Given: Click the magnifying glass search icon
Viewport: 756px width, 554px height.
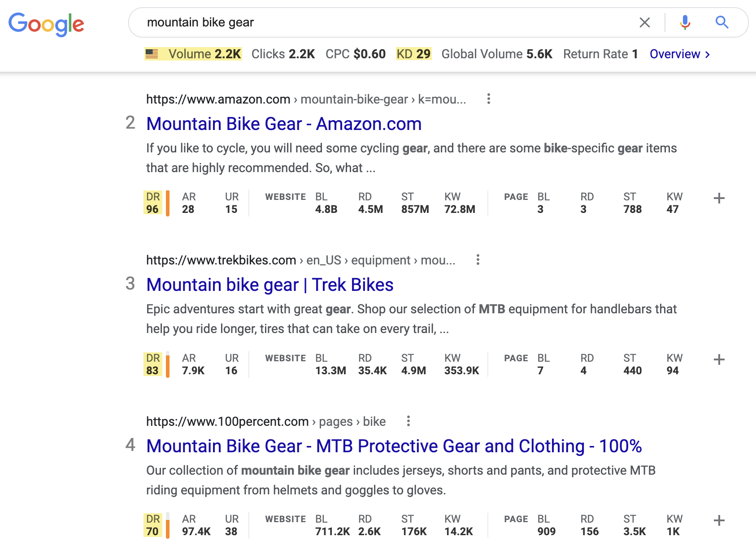Looking at the screenshot, I should click(721, 22).
